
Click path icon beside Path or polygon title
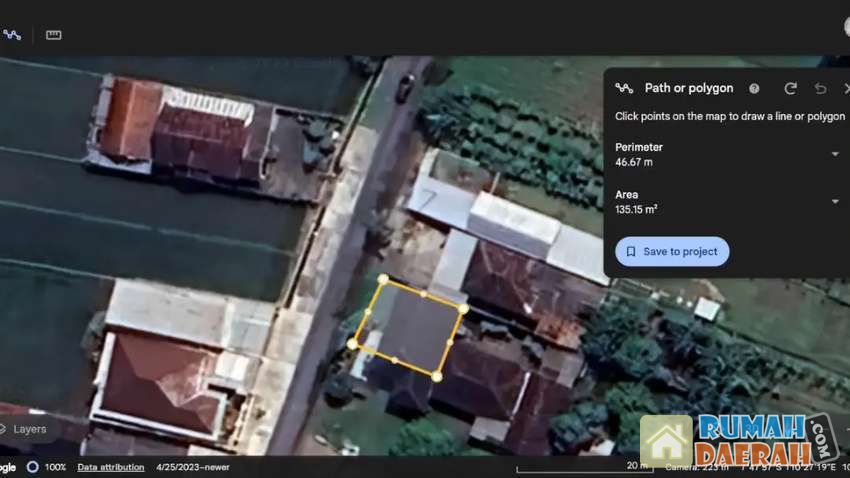(x=624, y=88)
